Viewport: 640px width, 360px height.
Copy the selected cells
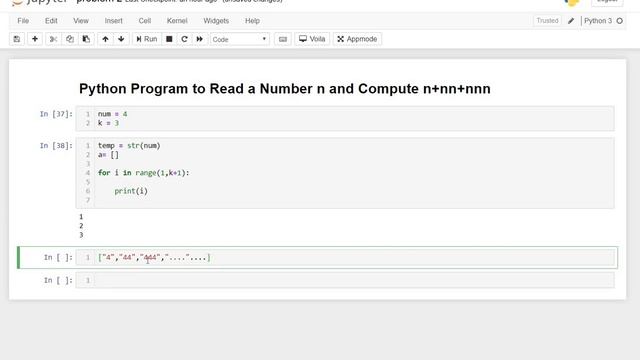pyautogui.click(x=70, y=39)
